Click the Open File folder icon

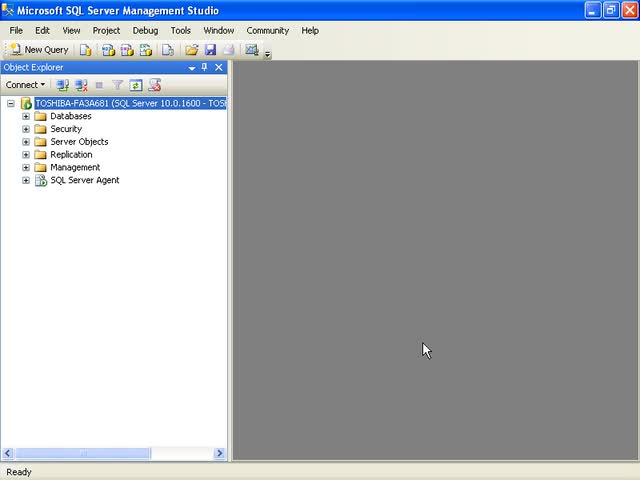click(191, 50)
